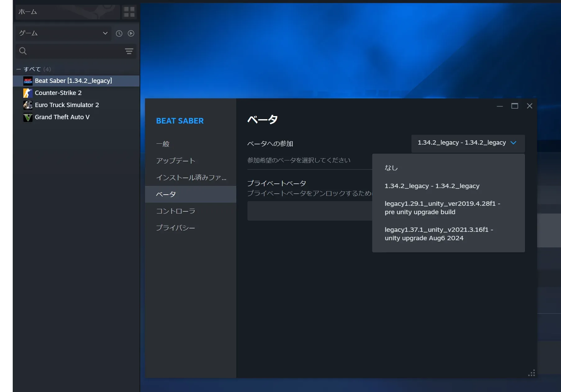
Task: Expand the ゲーム collections dropdown
Action: (x=105, y=33)
